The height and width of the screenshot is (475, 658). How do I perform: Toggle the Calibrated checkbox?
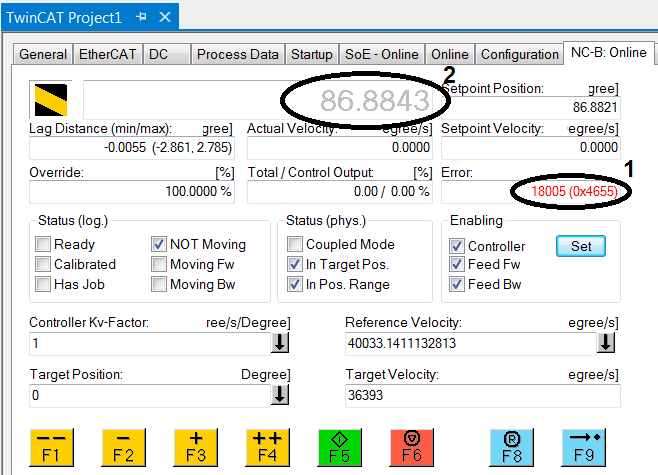click(x=43, y=264)
